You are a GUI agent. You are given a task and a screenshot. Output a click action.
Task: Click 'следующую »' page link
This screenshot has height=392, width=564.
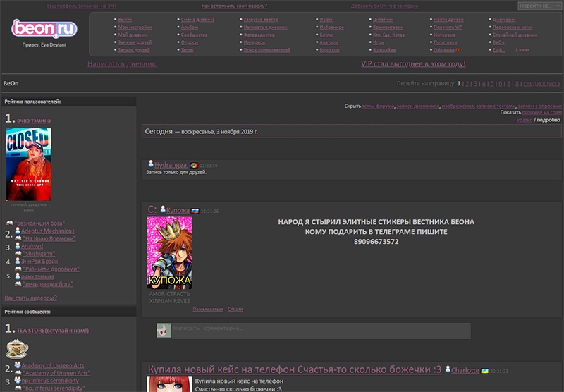click(541, 83)
